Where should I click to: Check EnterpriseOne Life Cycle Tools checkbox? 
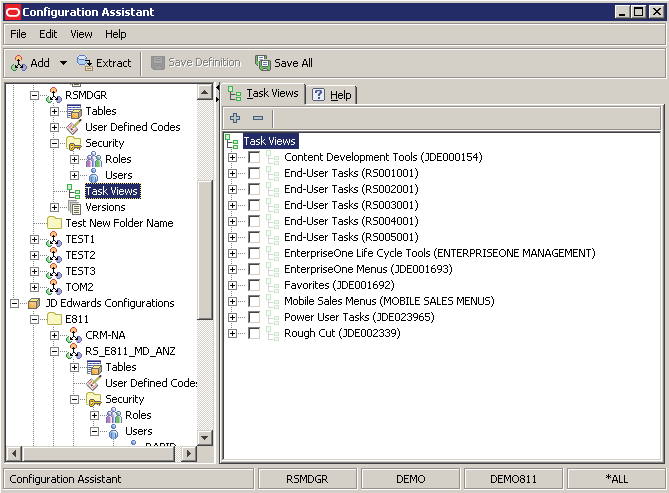click(x=254, y=253)
